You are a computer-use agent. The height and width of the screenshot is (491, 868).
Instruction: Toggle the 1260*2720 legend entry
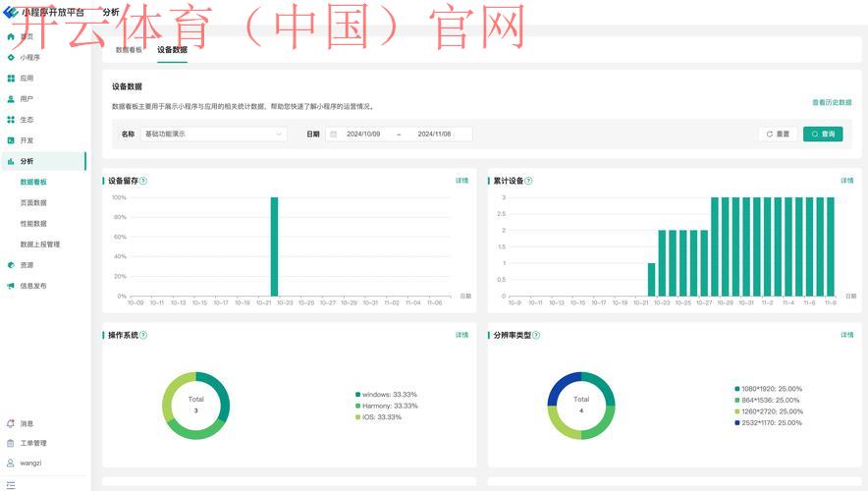[x=769, y=411]
